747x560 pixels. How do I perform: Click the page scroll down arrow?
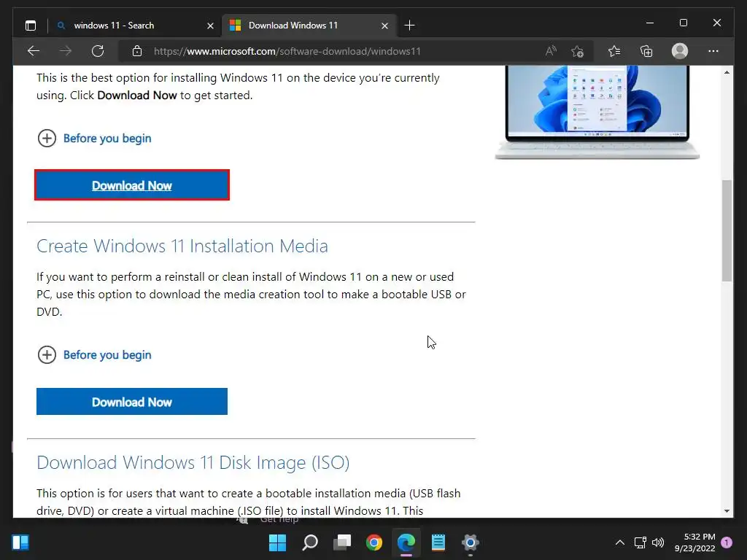pyautogui.click(x=727, y=511)
